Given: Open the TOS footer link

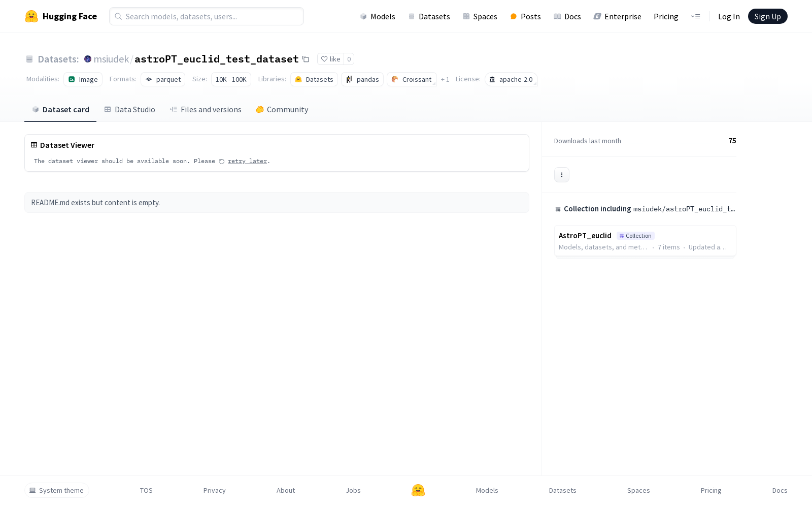Looking at the screenshot, I should click(146, 490).
